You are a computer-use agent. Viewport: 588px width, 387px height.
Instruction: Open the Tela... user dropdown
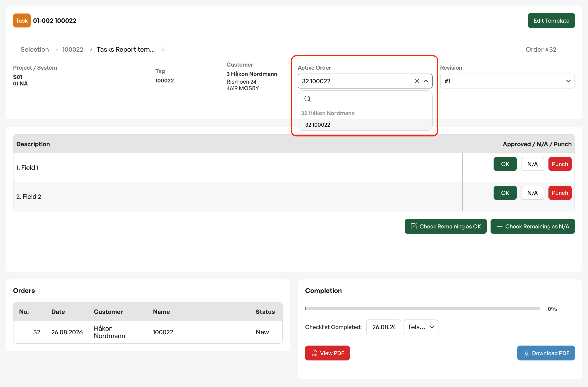(x=421, y=327)
